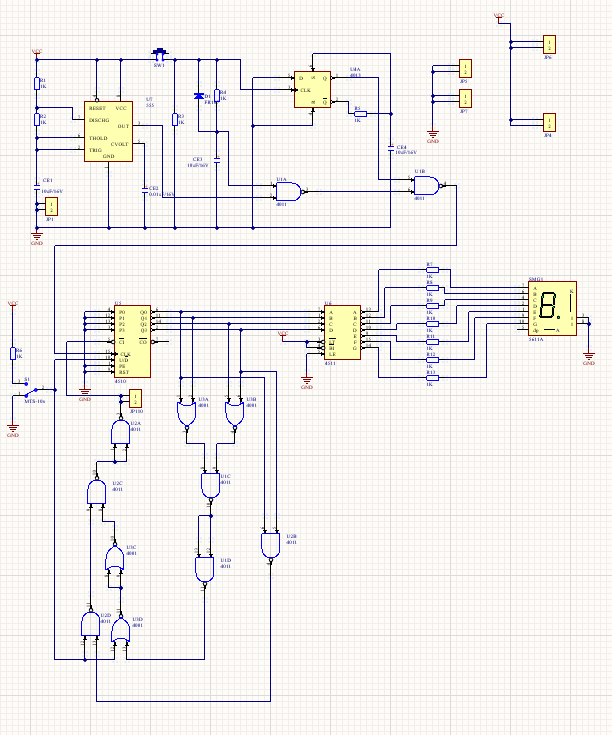Click the GND symbol right of display
Screen dimensions: 612x735
coord(589,359)
